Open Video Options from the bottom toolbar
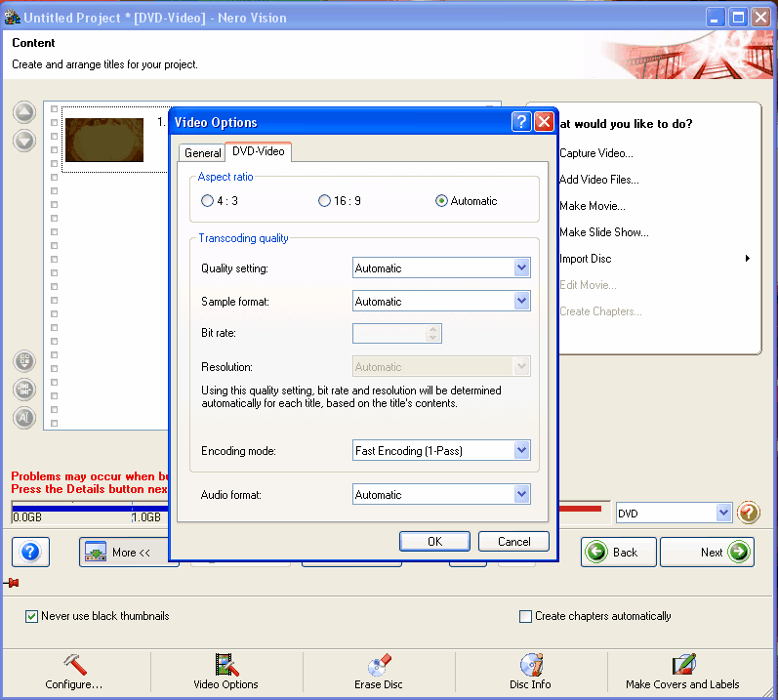 click(x=226, y=672)
